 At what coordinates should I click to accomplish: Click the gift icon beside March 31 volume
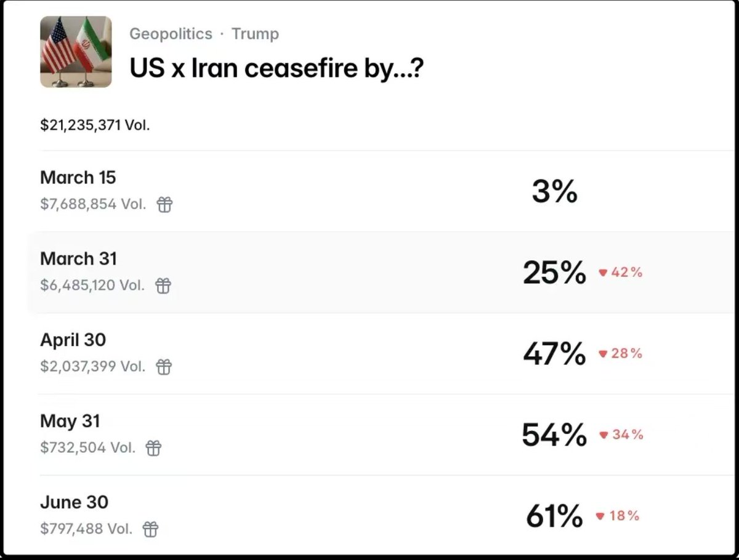coord(163,286)
